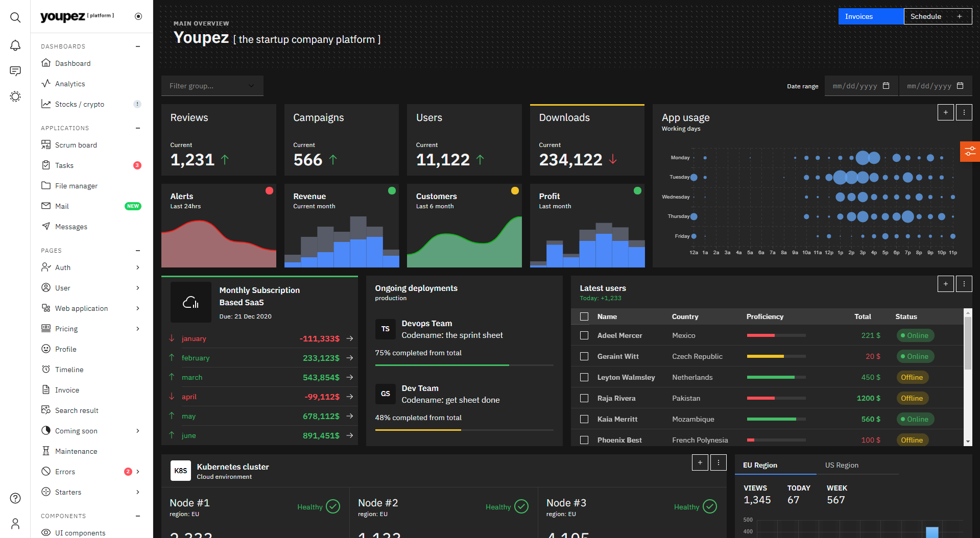Screen dimensions: 980x538
Task: Open the Tasks item showing badge 3
Action: coord(64,165)
